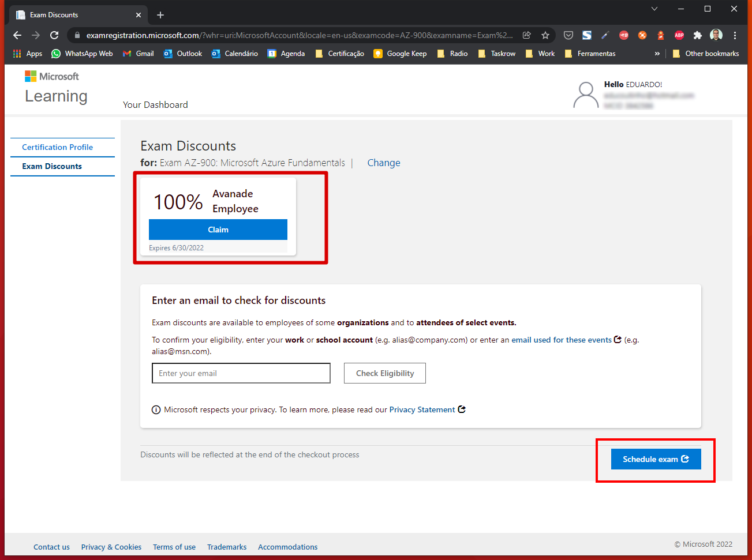The height and width of the screenshot is (560, 752).
Task: Open Your Dashboard link
Action: pos(155,105)
